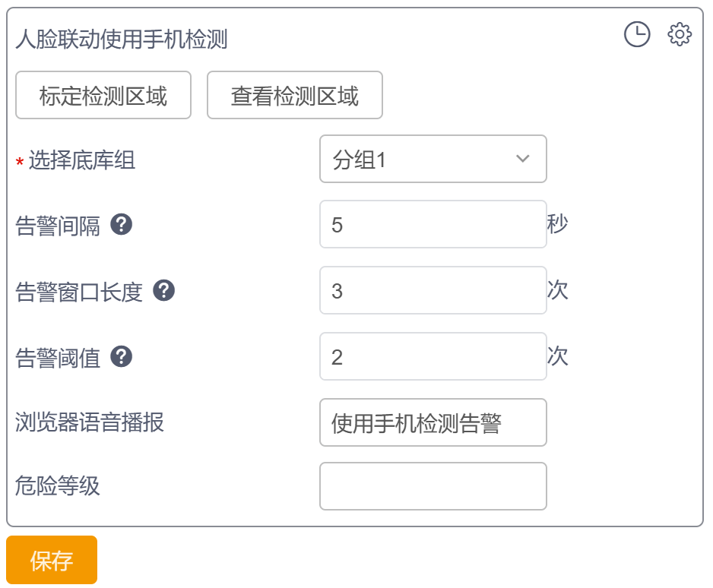Click the 秒 unit beside 告警间隔

[x=557, y=223]
